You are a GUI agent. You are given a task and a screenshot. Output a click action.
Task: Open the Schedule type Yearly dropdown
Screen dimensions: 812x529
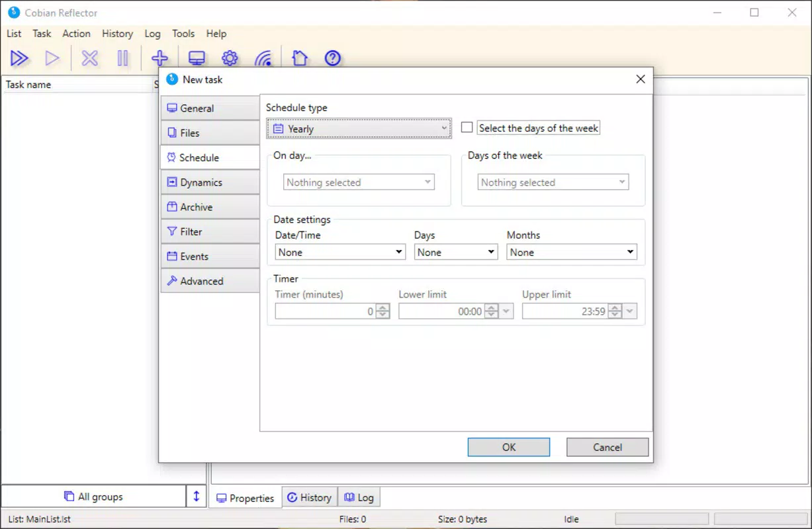tap(359, 129)
